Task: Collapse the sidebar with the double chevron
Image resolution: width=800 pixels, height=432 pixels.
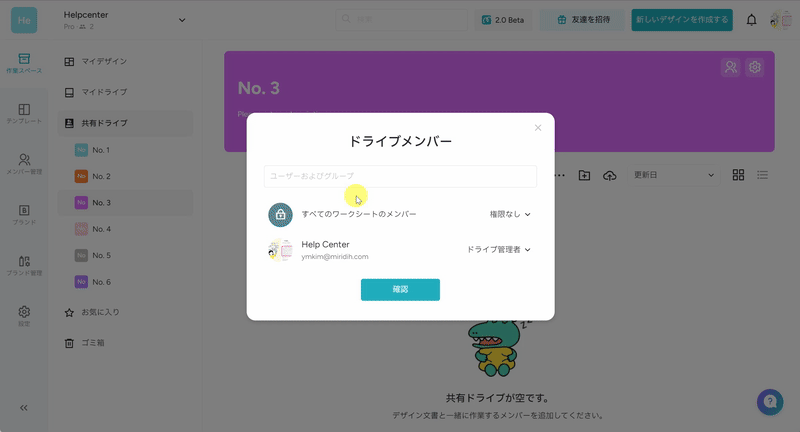Action: [x=24, y=407]
